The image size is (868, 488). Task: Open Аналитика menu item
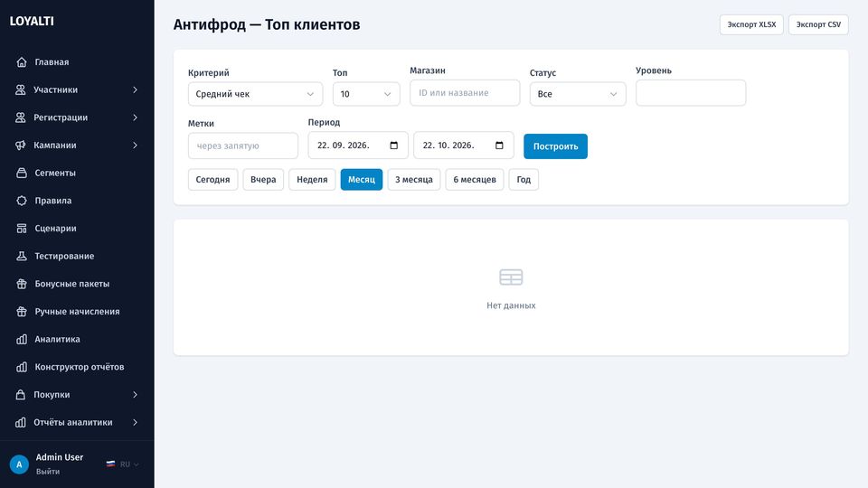click(77, 339)
